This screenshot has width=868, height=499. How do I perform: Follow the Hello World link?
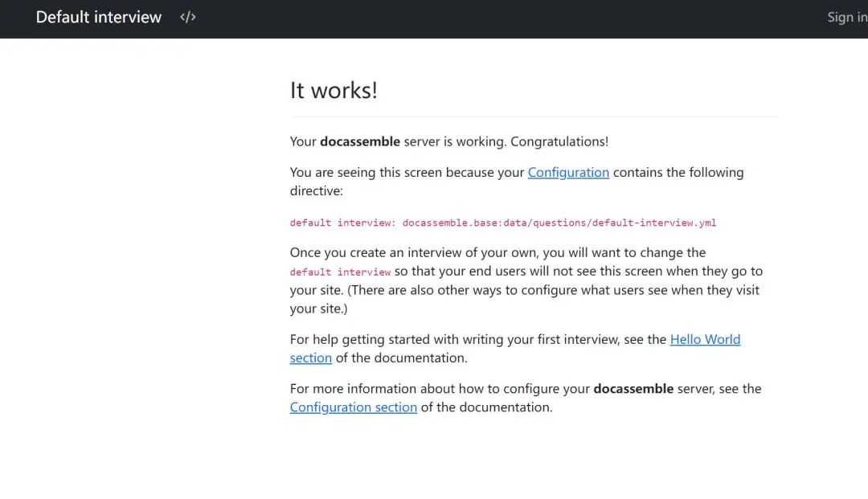(705, 339)
